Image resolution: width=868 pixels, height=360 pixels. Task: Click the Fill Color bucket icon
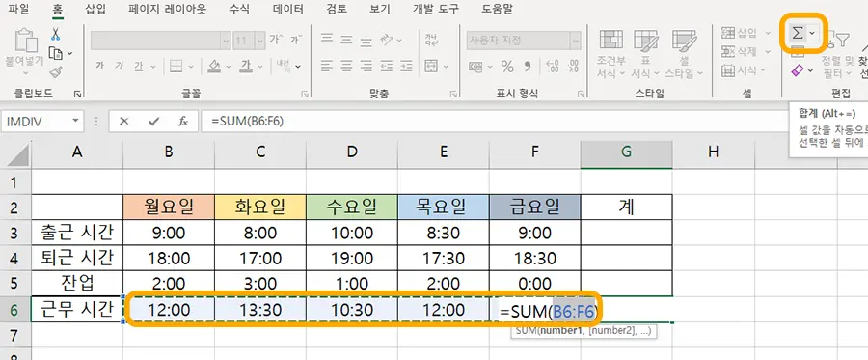(x=215, y=66)
